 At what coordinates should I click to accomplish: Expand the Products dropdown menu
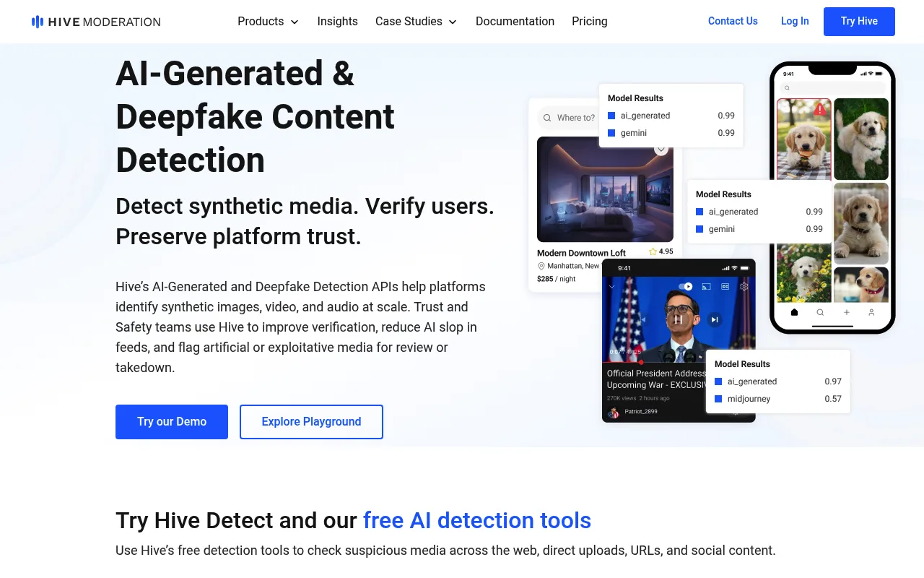[x=268, y=22]
